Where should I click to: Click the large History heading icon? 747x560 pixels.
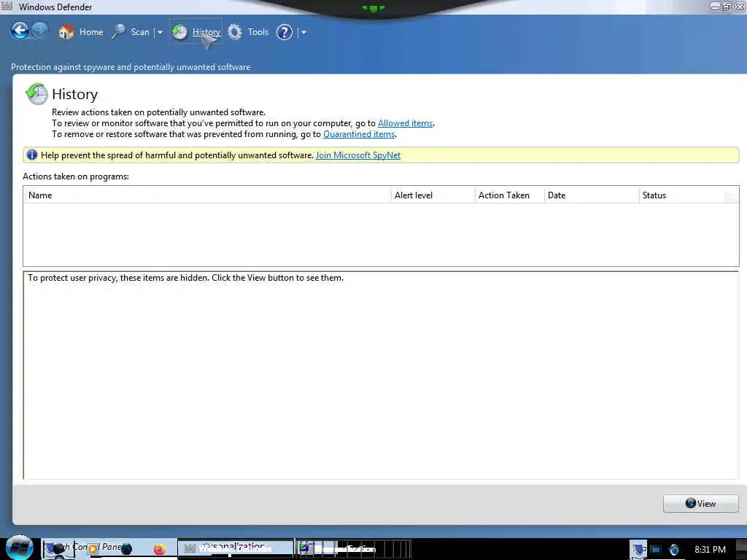click(x=36, y=93)
